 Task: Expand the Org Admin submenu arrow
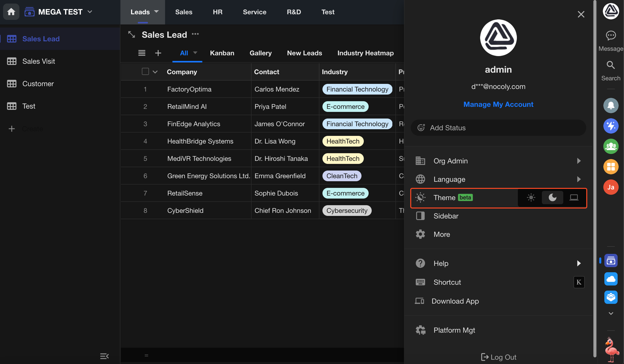(x=579, y=161)
